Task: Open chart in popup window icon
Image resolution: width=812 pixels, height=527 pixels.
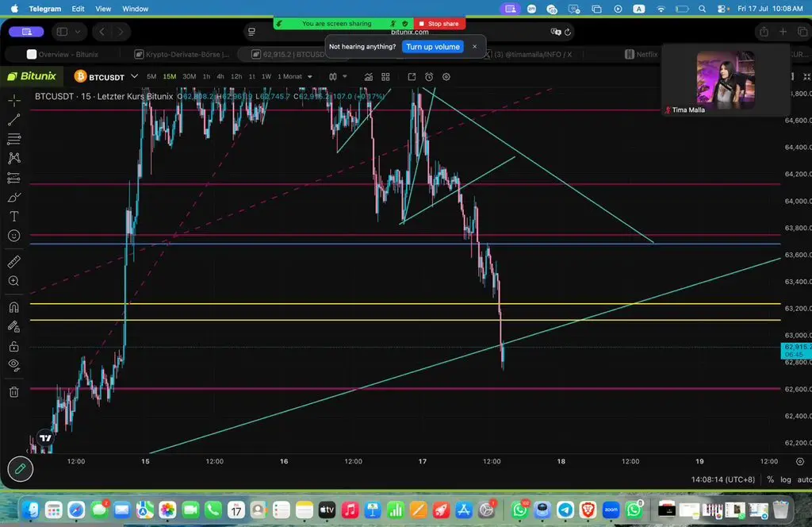Action: click(412, 77)
